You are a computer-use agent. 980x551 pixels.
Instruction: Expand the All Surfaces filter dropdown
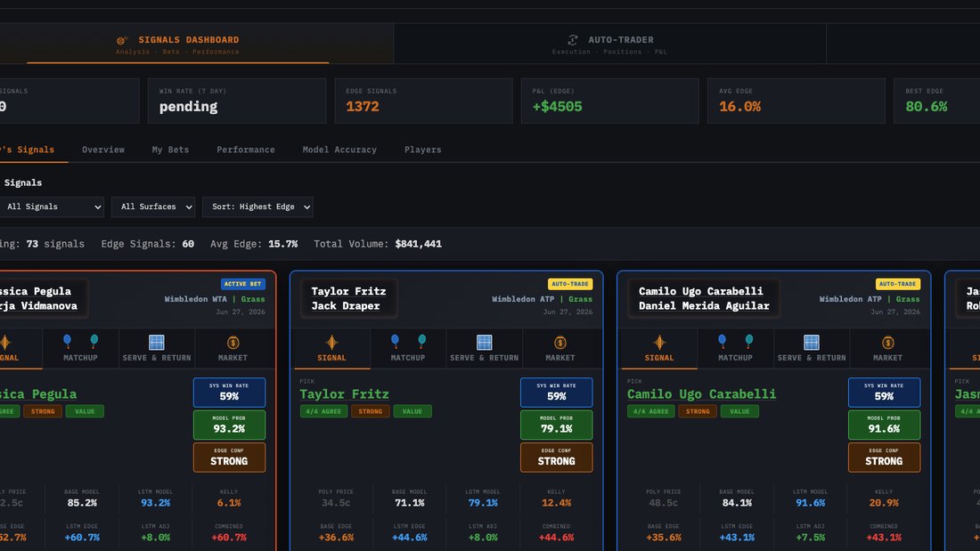click(x=153, y=207)
